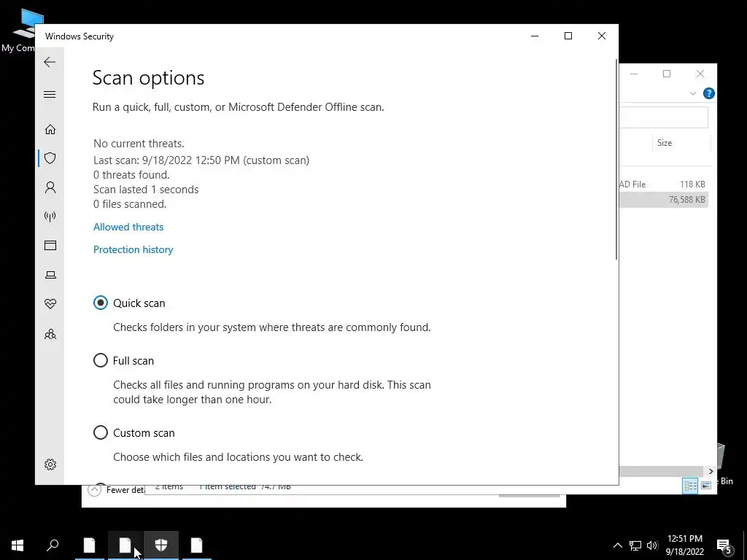Viewport: 747px width, 560px height.
Task: Open the Protection history link
Action: 133,249
